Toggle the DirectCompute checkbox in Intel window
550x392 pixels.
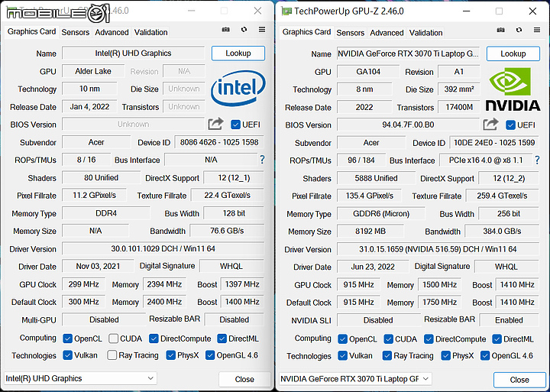tap(154, 339)
